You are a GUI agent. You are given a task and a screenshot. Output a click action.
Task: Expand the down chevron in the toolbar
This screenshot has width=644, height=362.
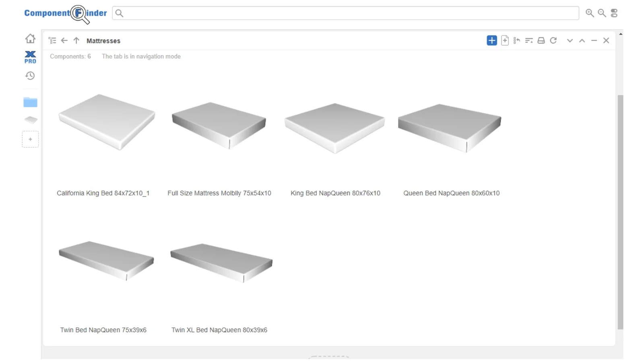tap(570, 40)
